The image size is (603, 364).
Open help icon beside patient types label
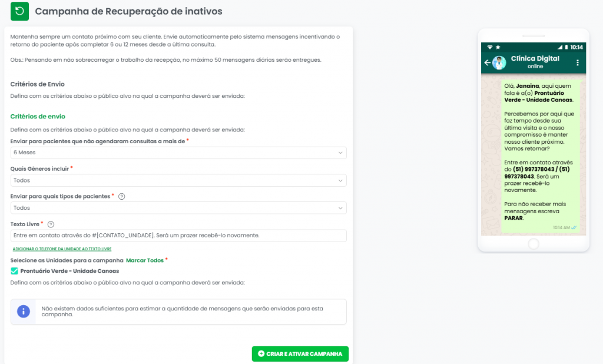(x=122, y=196)
